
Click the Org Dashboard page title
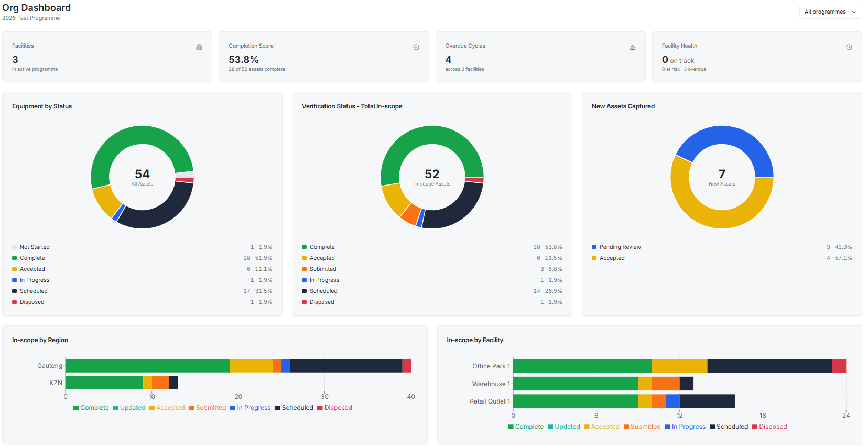(x=37, y=8)
